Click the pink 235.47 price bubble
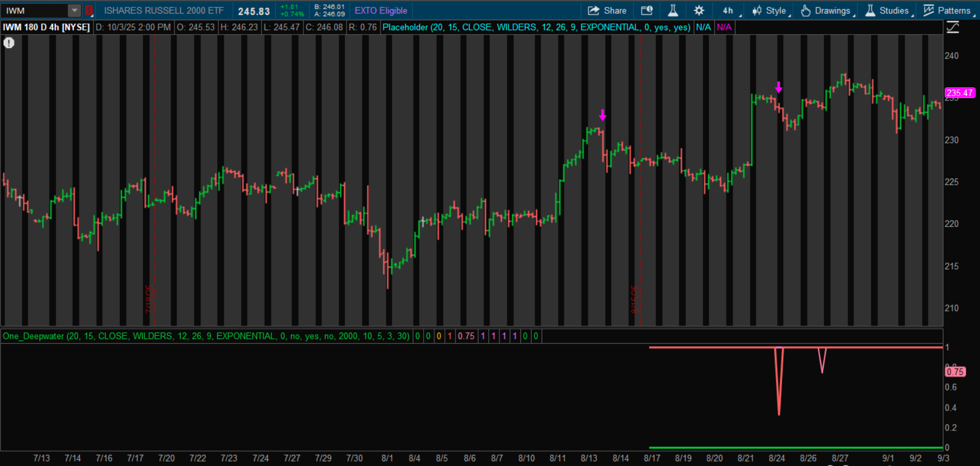Viewport: 980px width, 466px height. [959, 93]
